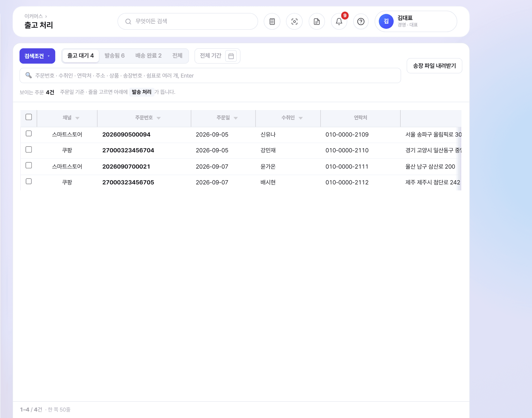
Task: Open notifications bell with 9 badge
Action: pos(339,22)
